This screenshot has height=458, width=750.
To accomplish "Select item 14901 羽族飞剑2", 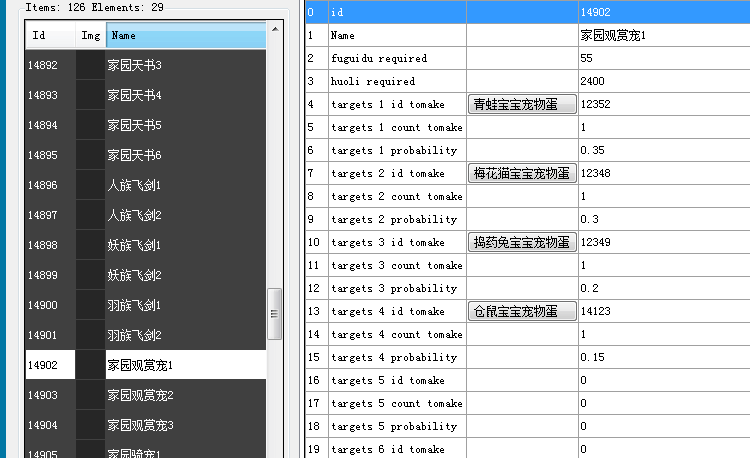I will [x=146, y=335].
